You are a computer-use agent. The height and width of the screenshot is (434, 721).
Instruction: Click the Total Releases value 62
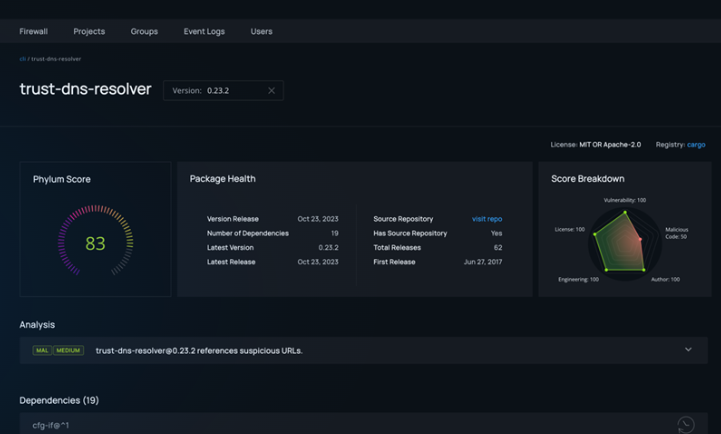(x=498, y=247)
